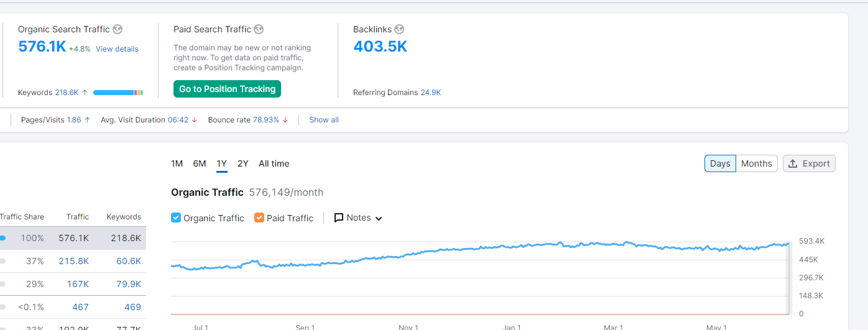Click traffic value 467 in table

tap(81, 307)
